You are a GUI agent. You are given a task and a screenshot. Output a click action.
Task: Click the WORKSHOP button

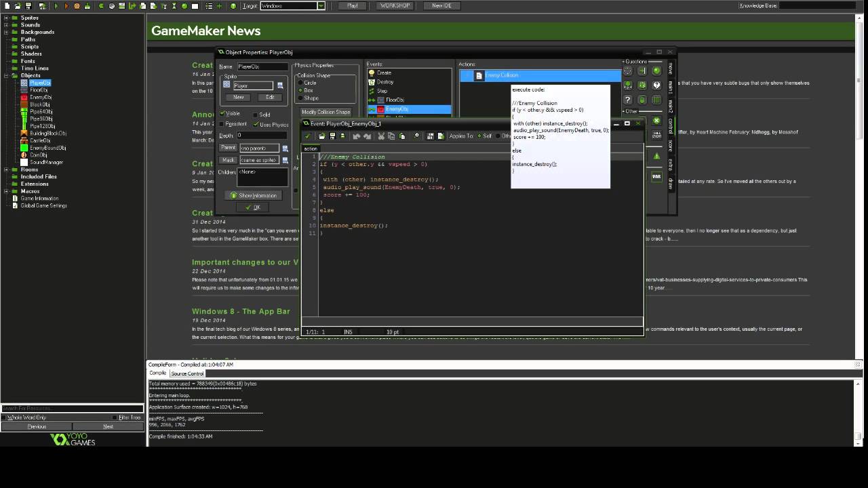395,5
